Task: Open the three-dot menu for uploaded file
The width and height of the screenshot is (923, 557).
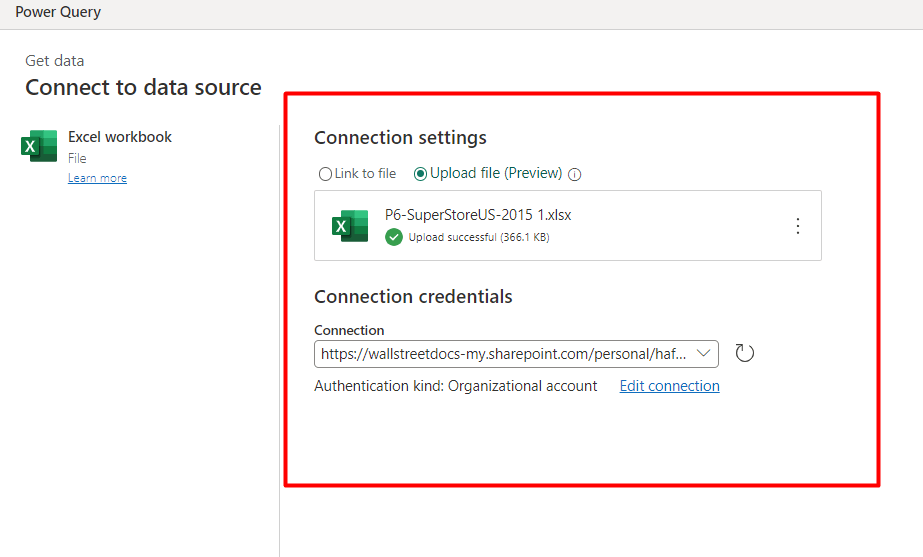Action: [798, 226]
